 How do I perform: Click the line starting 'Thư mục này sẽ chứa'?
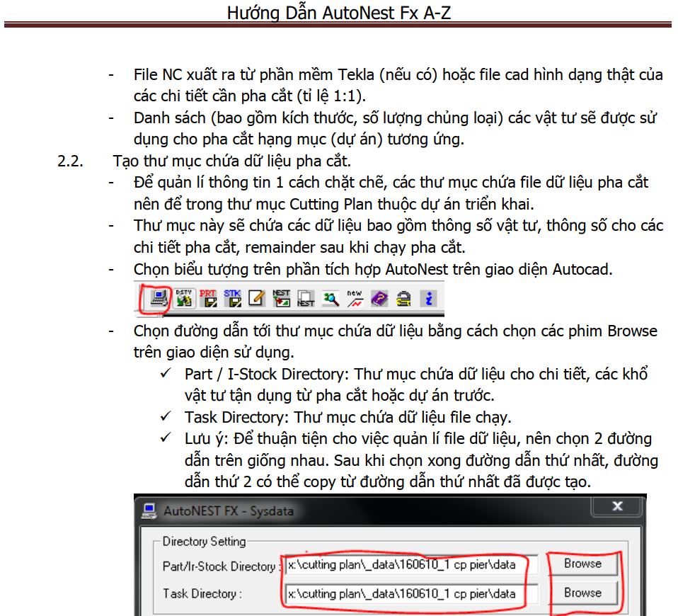(x=398, y=225)
